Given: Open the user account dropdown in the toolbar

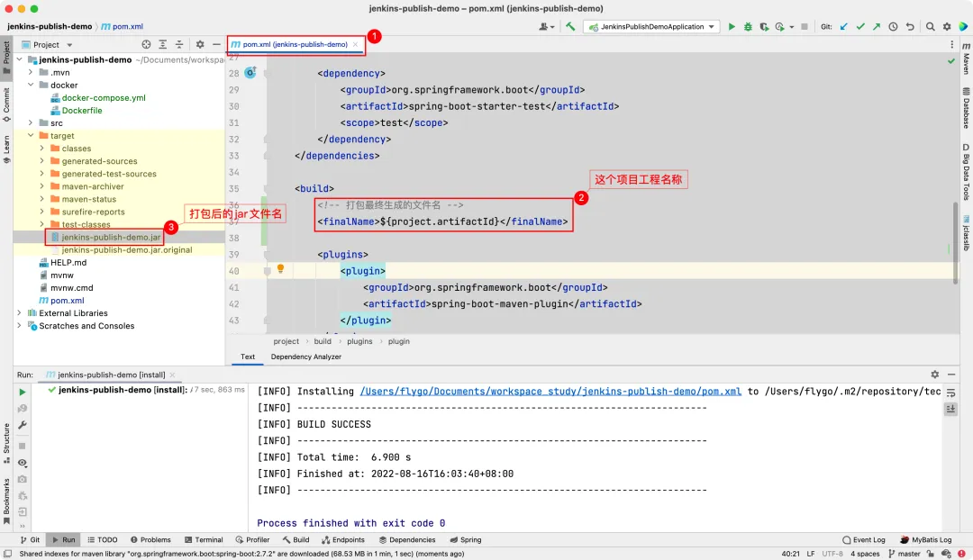Looking at the screenshot, I should (547, 27).
